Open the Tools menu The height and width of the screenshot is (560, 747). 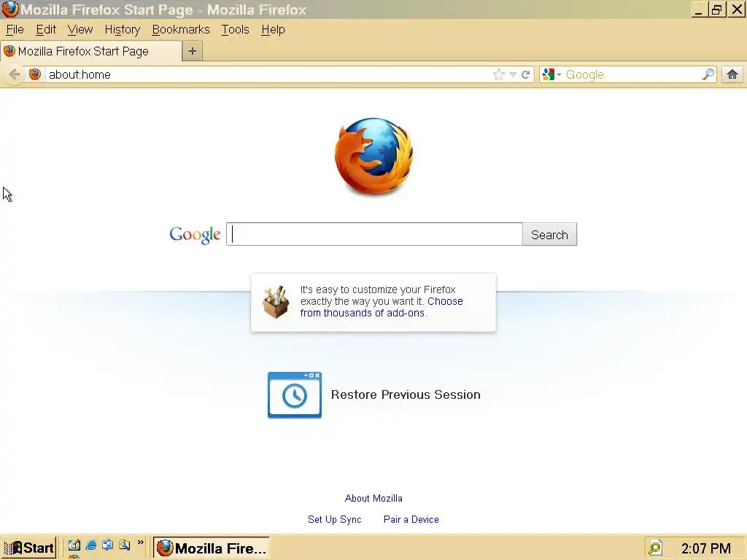click(236, 29)
